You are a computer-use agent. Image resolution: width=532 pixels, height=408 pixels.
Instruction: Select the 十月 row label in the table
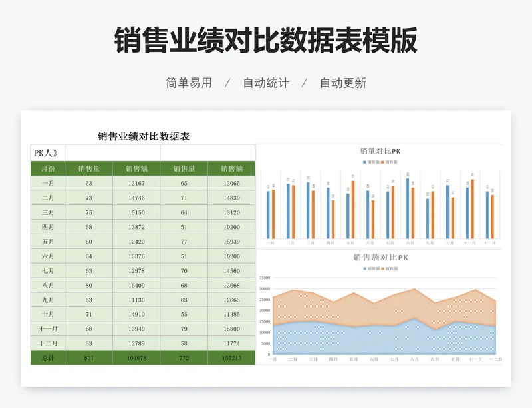(x=48, y=315)
